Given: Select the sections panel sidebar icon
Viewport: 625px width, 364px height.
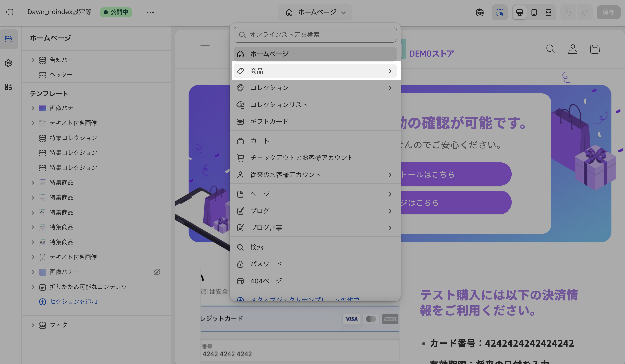Looking at the screenshot, I should pyautogui.click(x=8, y=39).
